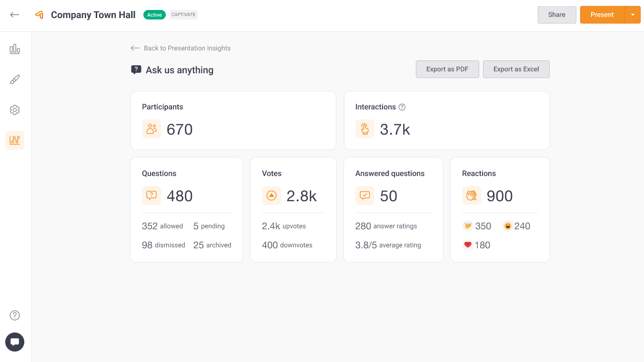Open the paintbrush design sidebar icon
Viewport: 644px width, 362px height.
coord(15,79)
